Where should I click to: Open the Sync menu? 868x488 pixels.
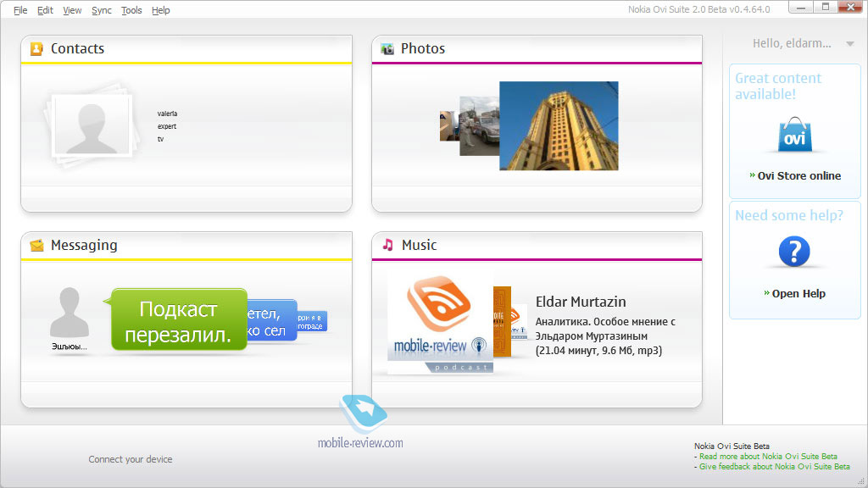pos(102,10)
